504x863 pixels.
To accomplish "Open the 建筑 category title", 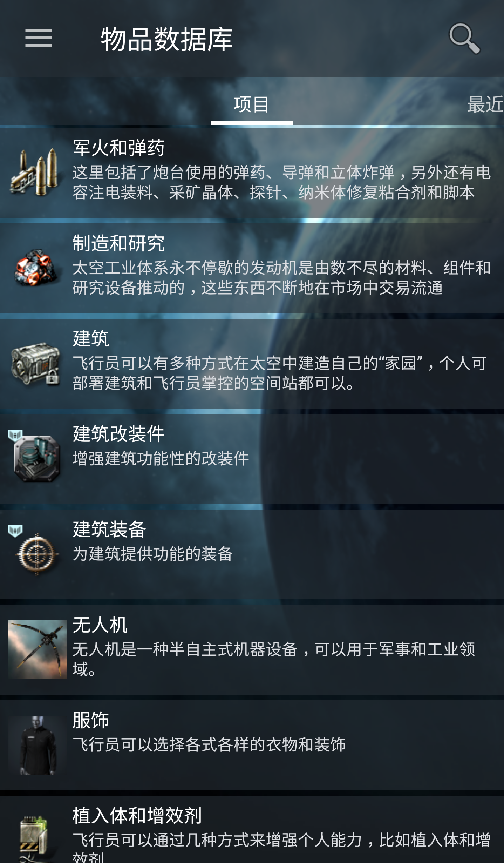I will tap(91, 338).
